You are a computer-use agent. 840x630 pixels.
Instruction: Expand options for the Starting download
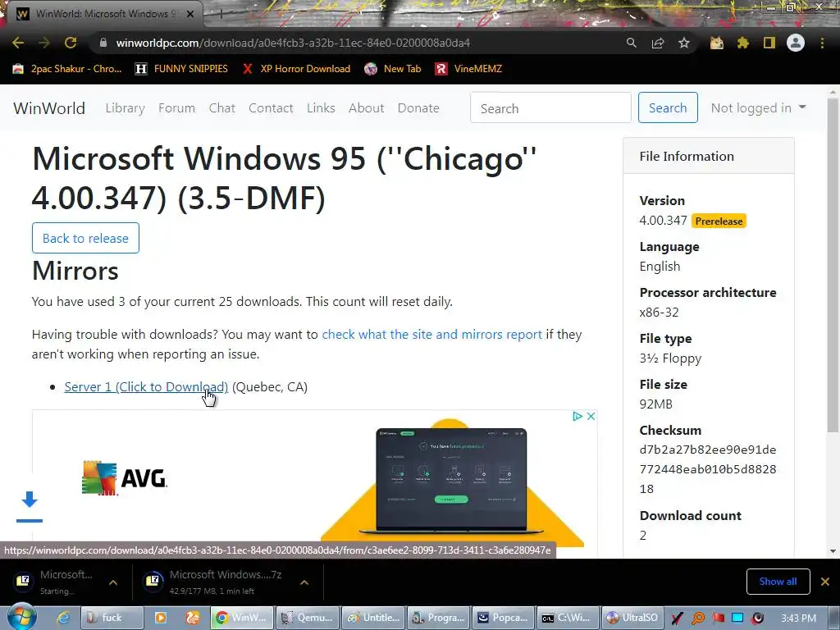(x=113, y=582)
